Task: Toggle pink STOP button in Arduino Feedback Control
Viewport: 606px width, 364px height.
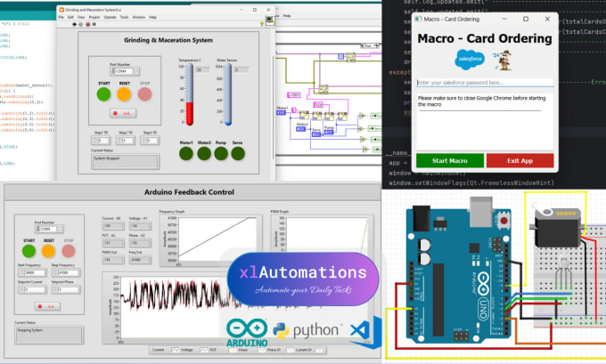Action: (x=69, y=251)
